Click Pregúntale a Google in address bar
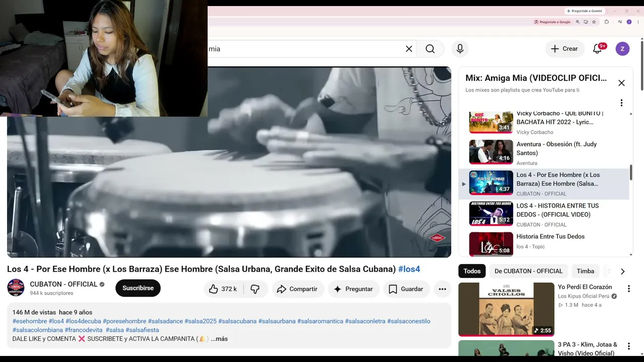 552,22
